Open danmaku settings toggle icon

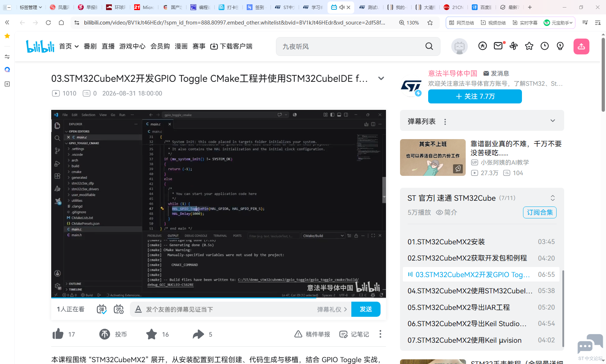(x=119, y=309)
